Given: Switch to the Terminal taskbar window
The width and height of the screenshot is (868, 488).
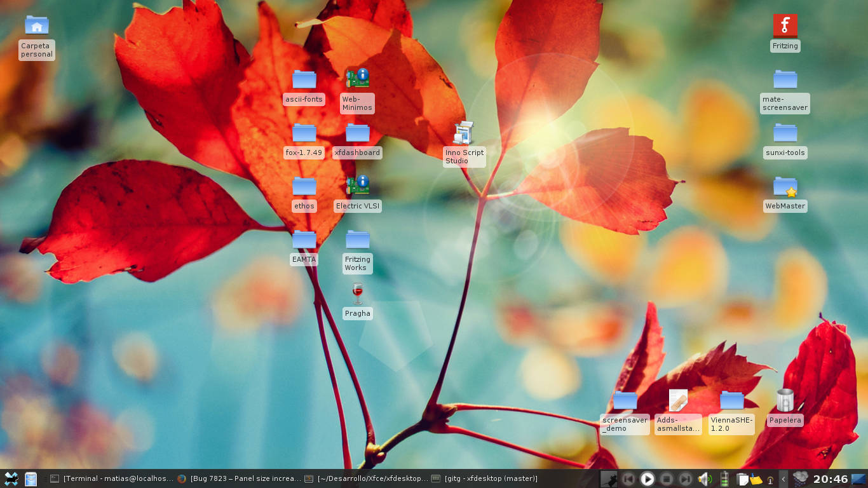Looking at the screenshot, I should click(x=111, y=479).
